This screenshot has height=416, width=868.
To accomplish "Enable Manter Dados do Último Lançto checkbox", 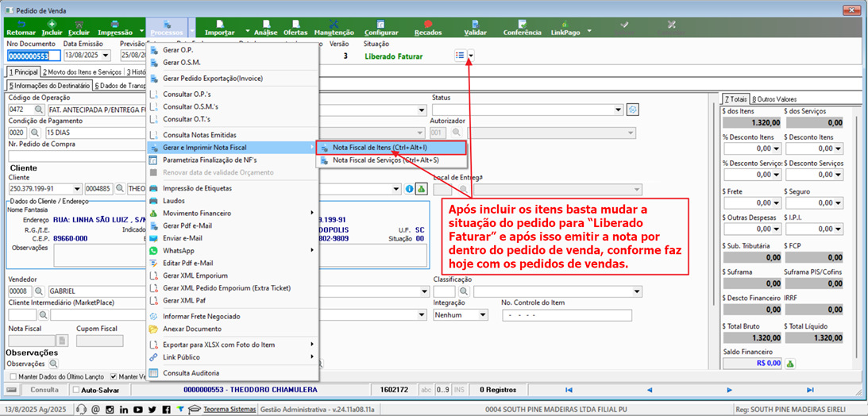I will click(14, 377).
